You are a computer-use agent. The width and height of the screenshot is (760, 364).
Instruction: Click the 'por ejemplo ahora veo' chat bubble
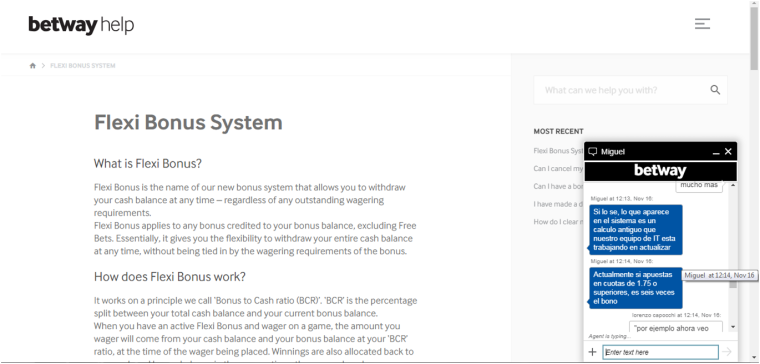[x=676, y=328]
